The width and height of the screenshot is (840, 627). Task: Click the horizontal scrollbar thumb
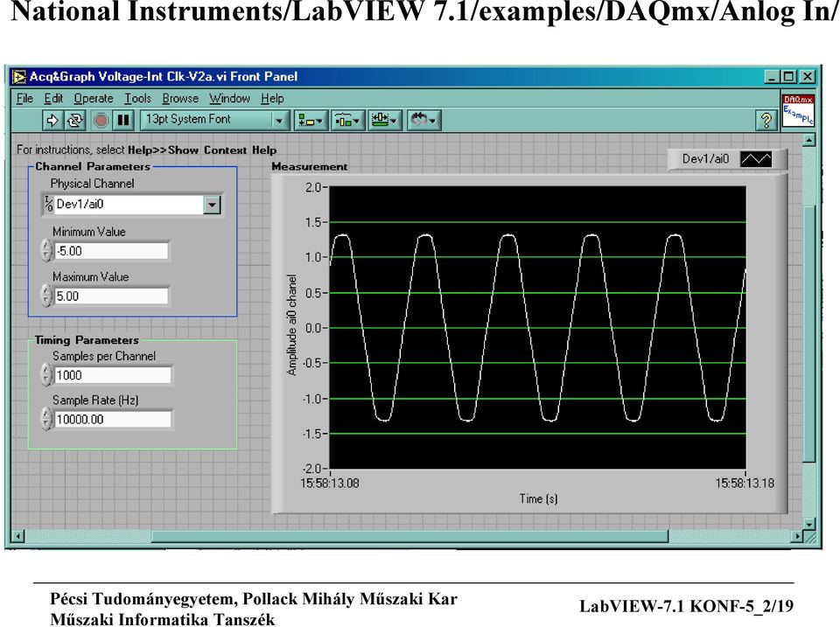[410, 536]
